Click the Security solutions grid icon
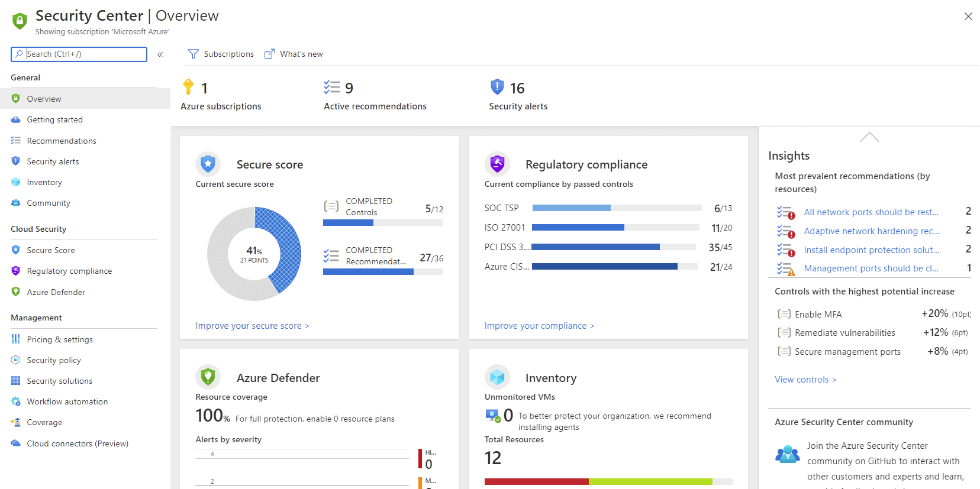Screen dimensions: 980x489 pos(16,381)
